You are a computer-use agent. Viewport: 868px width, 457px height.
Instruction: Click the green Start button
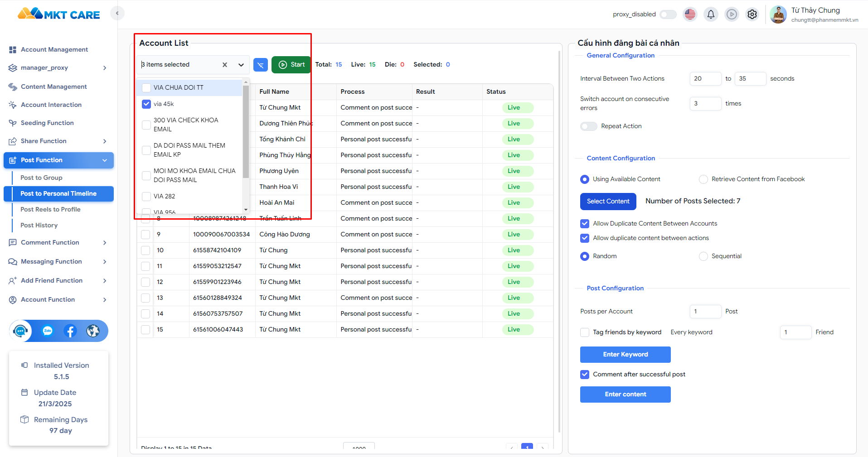tap(291, 65)
